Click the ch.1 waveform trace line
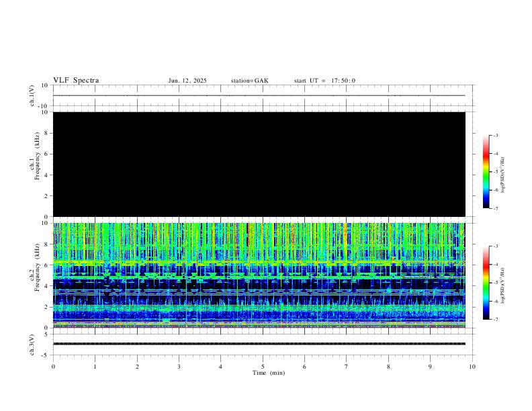The image size is (532, 411). click(259, 95)
